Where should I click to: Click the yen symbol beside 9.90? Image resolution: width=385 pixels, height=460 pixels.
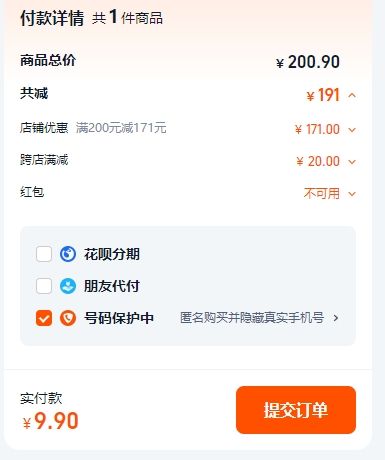pos(27,423)
